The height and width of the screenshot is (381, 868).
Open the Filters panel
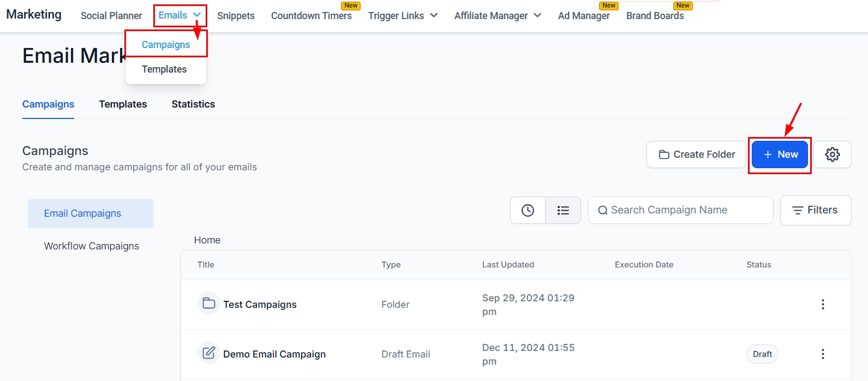815,210
